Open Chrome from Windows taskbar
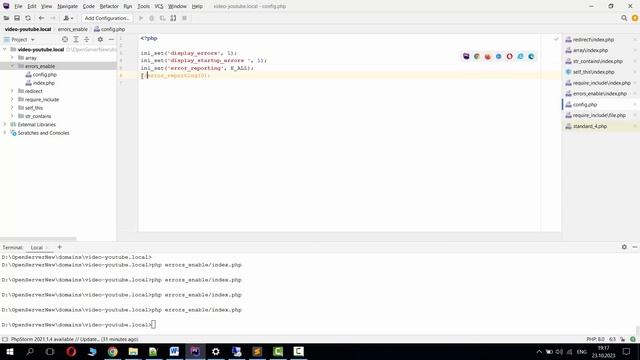Viewport: 640px width, 360px height. click(x=113, y=351)
